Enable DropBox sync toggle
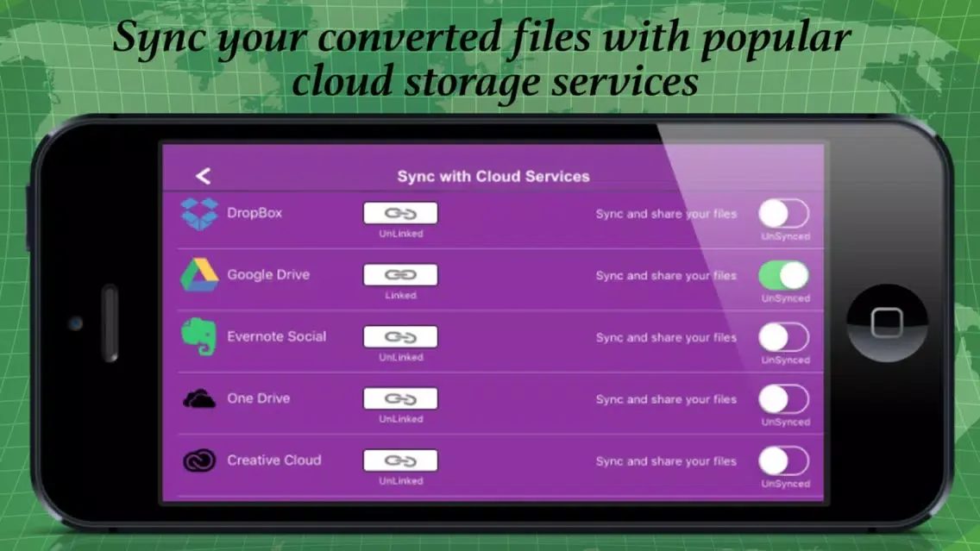 pyautogui.click(x=784, y=214)
